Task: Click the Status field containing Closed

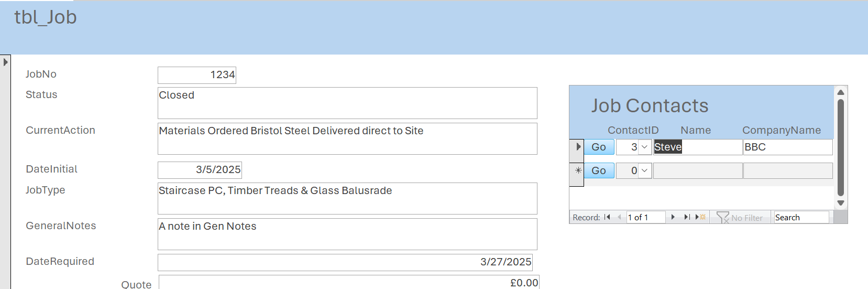Action: (347, 103)
